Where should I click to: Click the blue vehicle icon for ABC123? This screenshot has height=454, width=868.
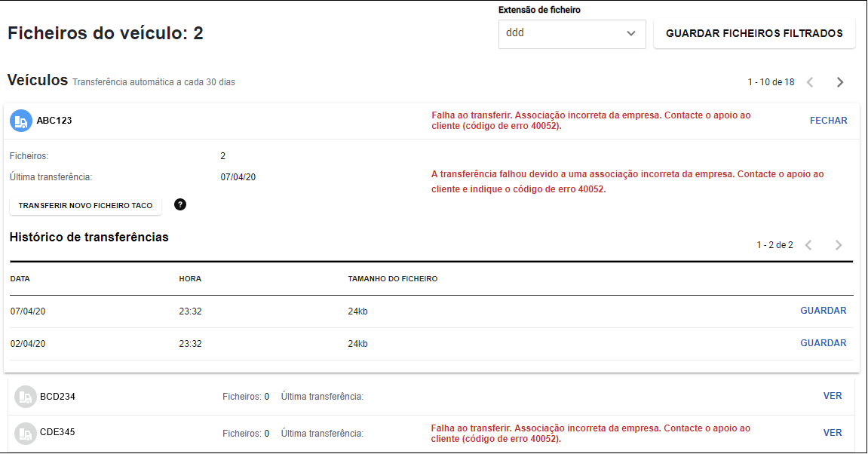coord(21,121)
